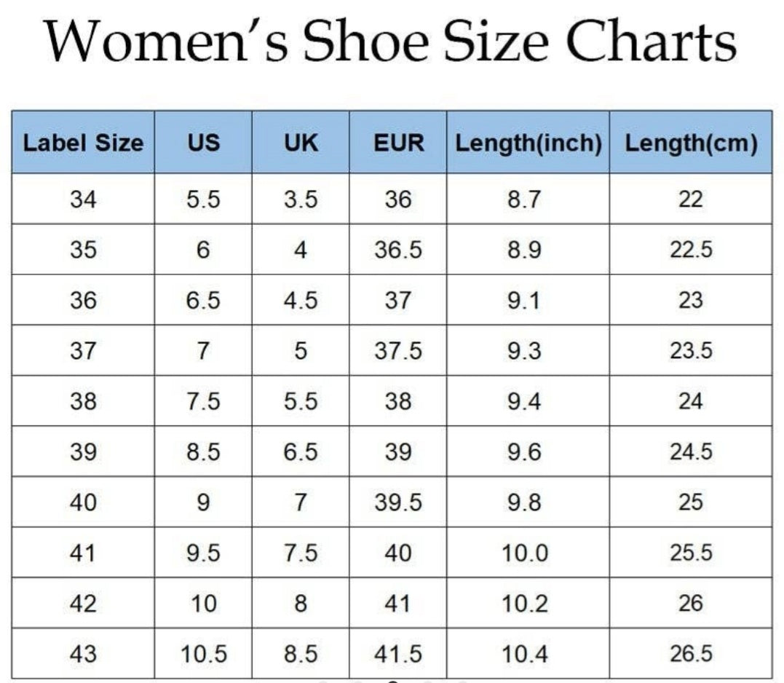Select the 26.5 cm length cell
The width and height of the screenshot is (784, 683).
click(x=691, y=654)
